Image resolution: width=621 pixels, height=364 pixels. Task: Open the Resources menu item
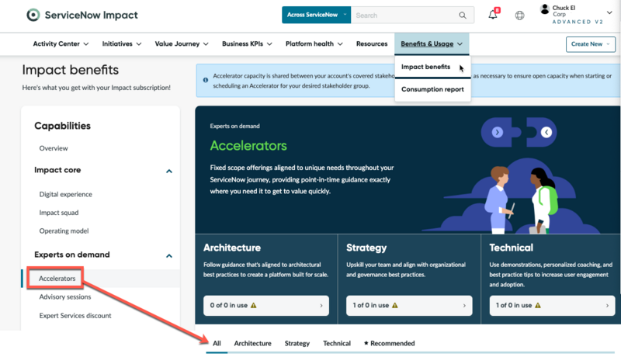point(372,44)
